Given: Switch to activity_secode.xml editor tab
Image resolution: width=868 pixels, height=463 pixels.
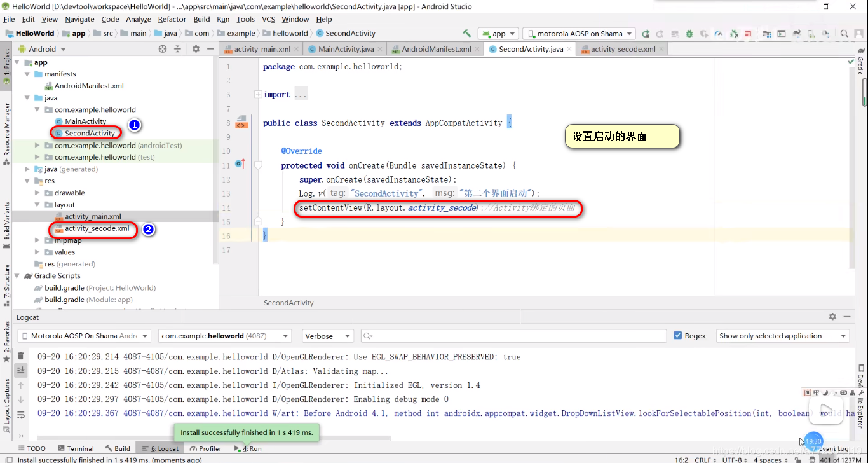Looking at the screenshot, I should (623, 49).
